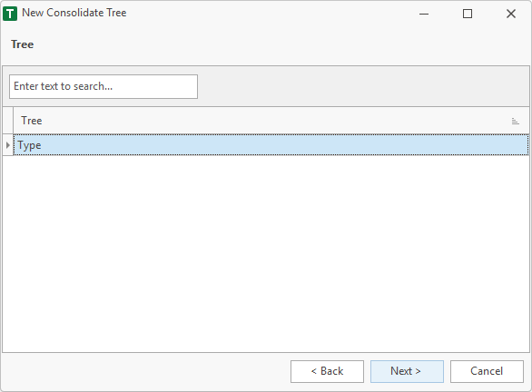Click the 'New Consolidate Tree' title bar text
The image size is (532, 392).
tap(74, 13)
